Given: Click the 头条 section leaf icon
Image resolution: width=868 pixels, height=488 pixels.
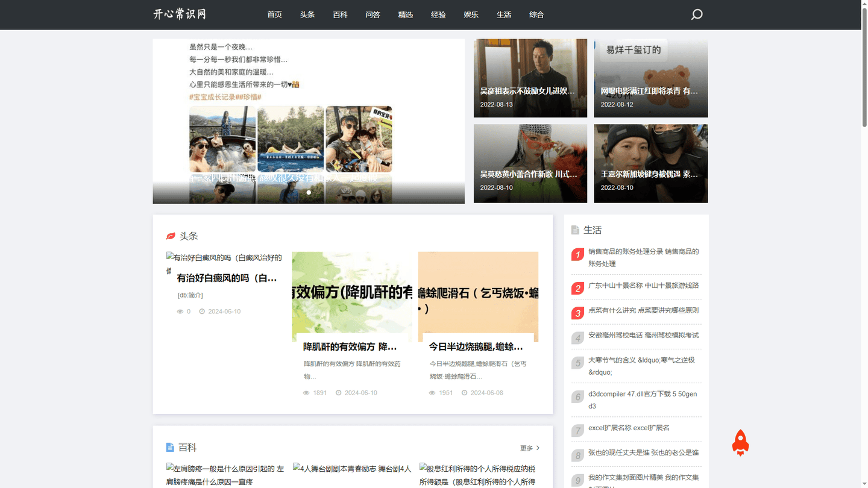Looking at the screenshot, I should click(171, 236).
